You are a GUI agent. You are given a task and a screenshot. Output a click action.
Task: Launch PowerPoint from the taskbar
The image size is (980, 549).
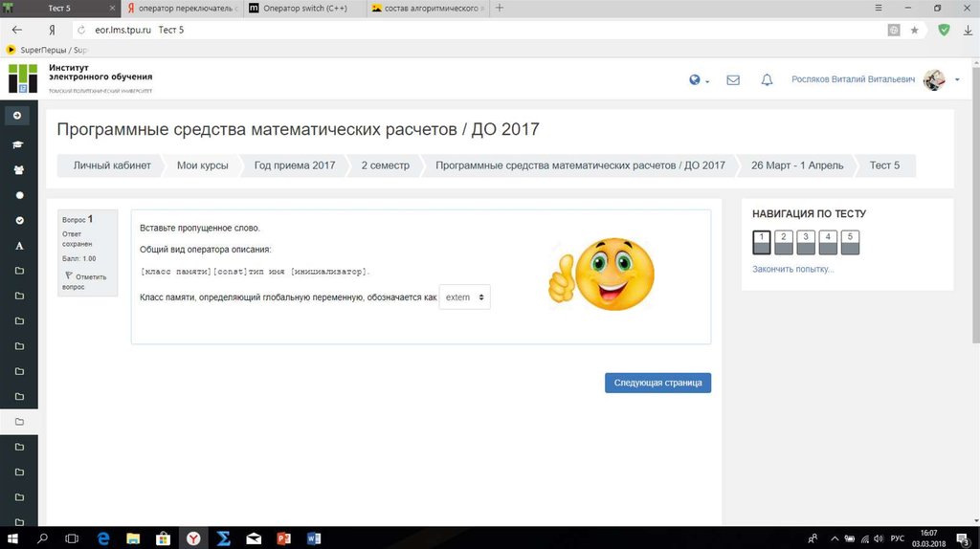283,538
